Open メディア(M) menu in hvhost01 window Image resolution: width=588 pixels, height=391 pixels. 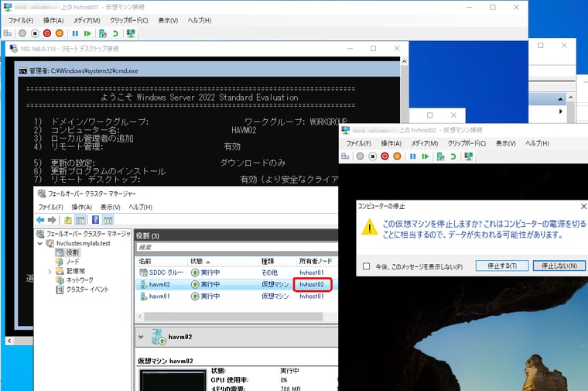pos(87,20)
